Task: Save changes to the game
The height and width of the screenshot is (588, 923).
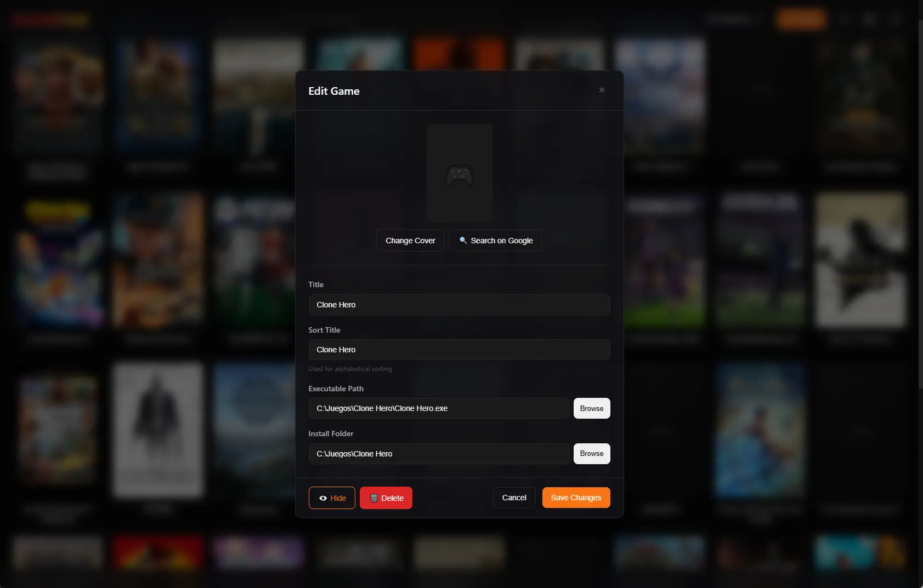Action: (x=576, y=498)
